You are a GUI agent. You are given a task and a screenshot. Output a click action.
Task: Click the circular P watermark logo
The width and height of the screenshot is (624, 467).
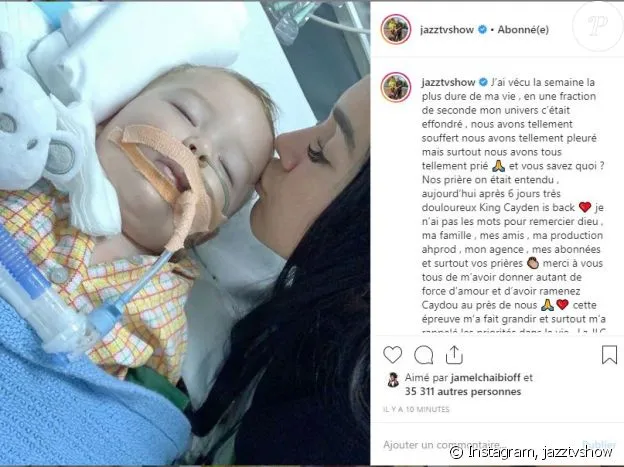(x=598, y=25)
